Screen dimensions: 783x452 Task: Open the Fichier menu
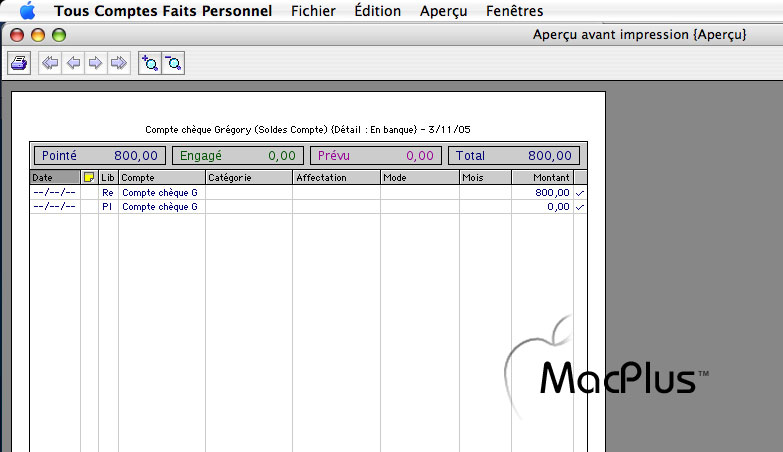coord(313,10)
